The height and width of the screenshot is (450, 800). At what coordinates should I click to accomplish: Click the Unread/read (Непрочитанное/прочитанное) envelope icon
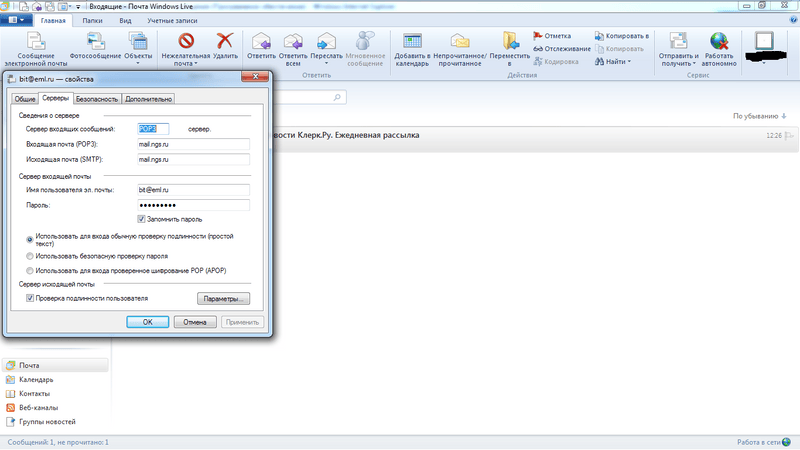tap(460, 41)
